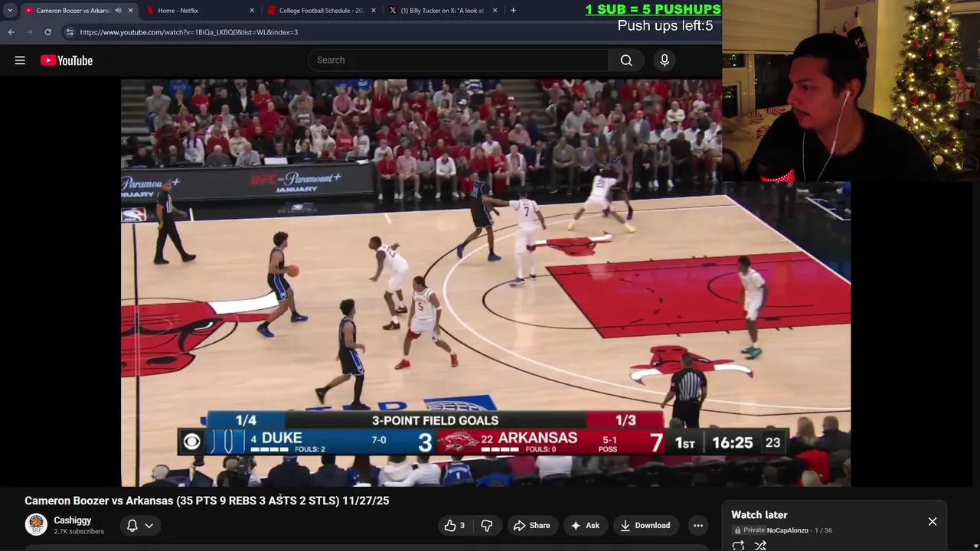Click the Watch later playlist title

tap(759, 515)
